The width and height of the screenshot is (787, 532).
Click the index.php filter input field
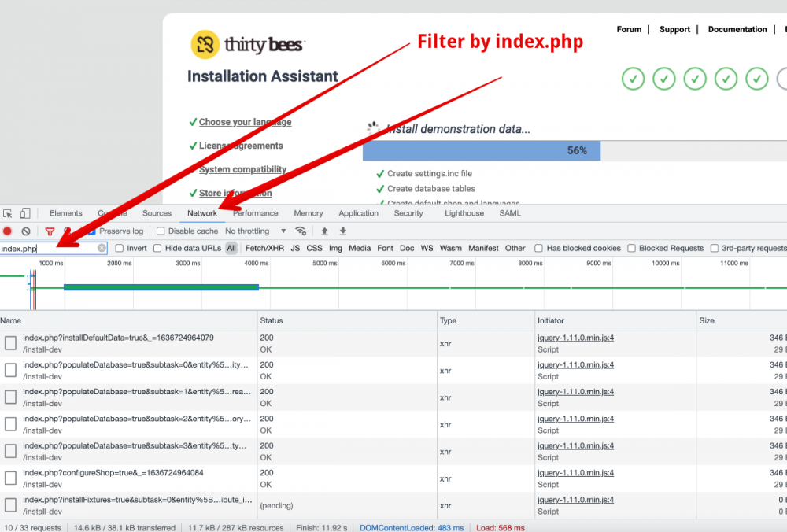click(47, 248)
